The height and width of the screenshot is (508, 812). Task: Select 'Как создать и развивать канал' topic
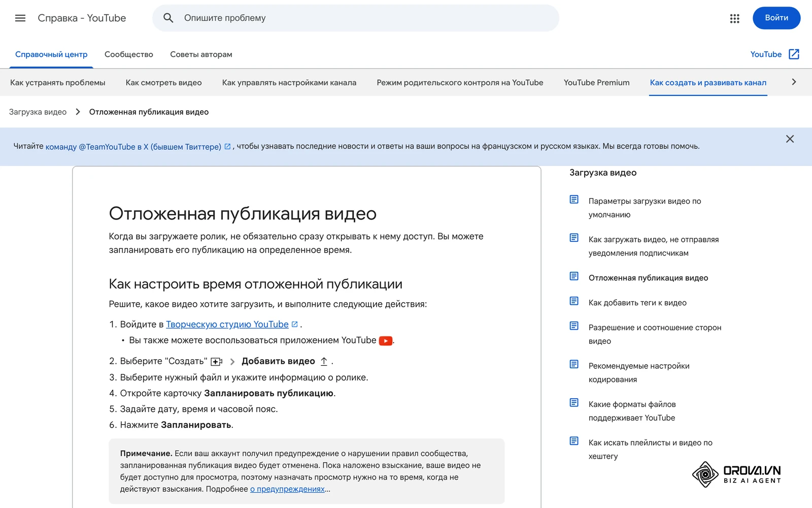point(708,83)
